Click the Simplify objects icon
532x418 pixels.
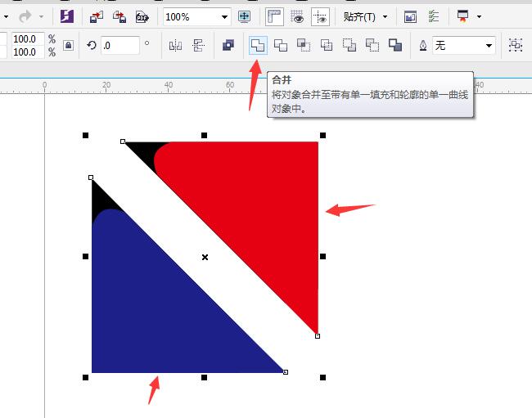(x=327, y=45)
